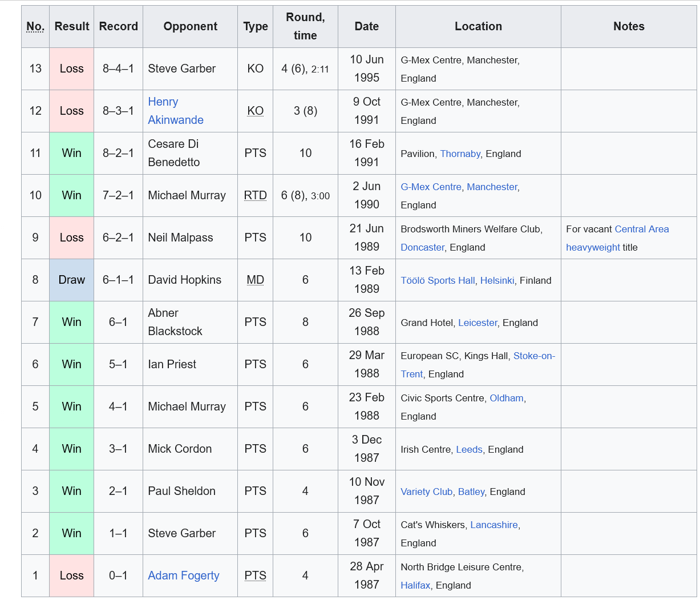The image size is (700, 608).
Task: Click the Date column header
Action: click(367, 26)
